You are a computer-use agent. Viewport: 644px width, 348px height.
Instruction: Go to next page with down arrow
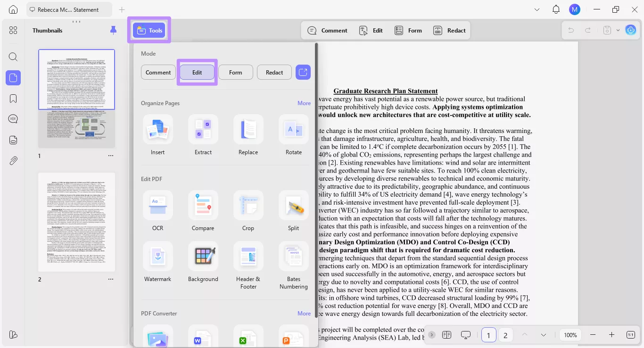tap(544, 335)
